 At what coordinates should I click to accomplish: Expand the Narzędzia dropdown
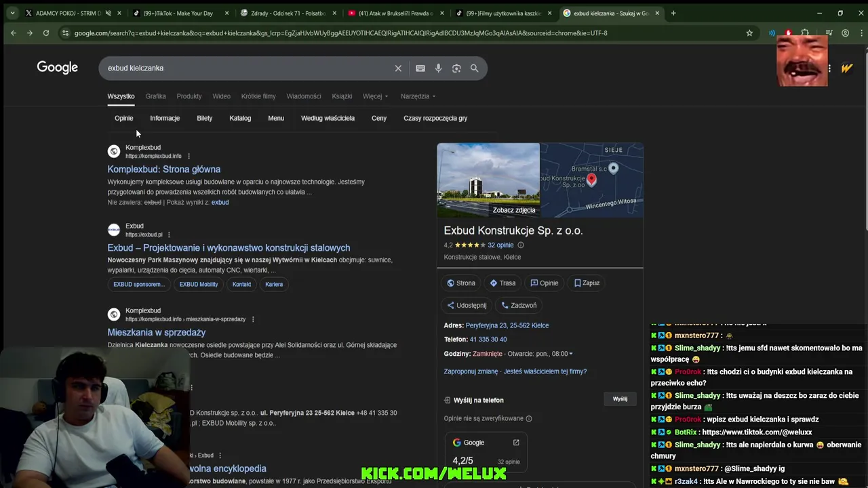click(418, 96)
